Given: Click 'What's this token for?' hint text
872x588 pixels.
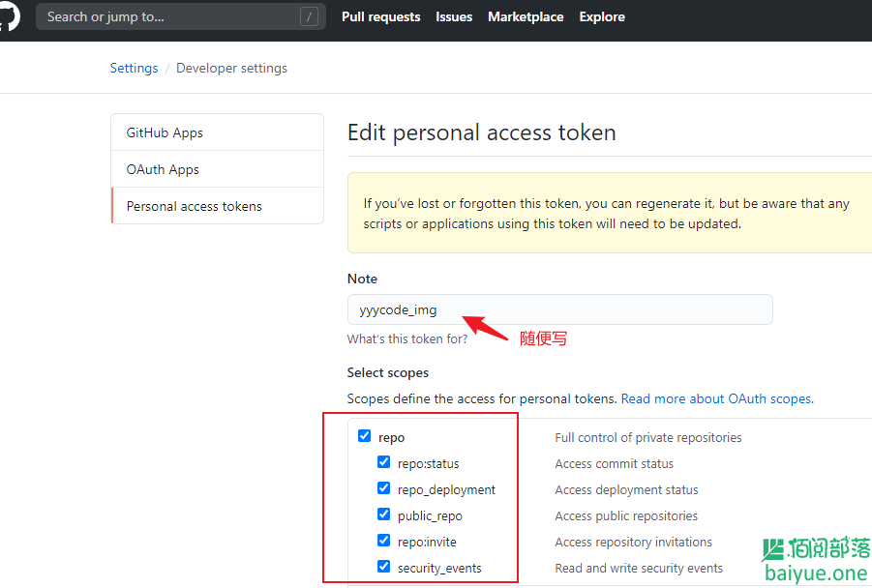Looking at the screenshot, I should (x=407, y=338).
